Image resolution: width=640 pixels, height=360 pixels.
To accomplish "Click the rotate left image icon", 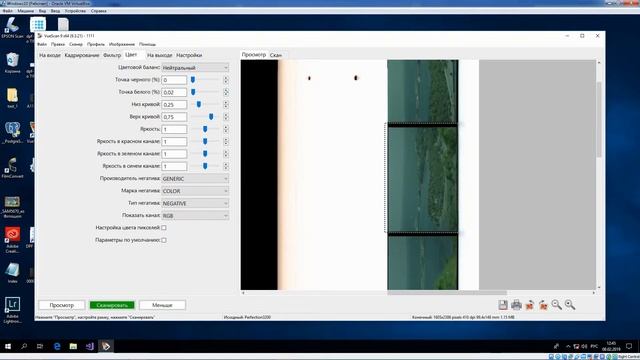I will point(530,305).
